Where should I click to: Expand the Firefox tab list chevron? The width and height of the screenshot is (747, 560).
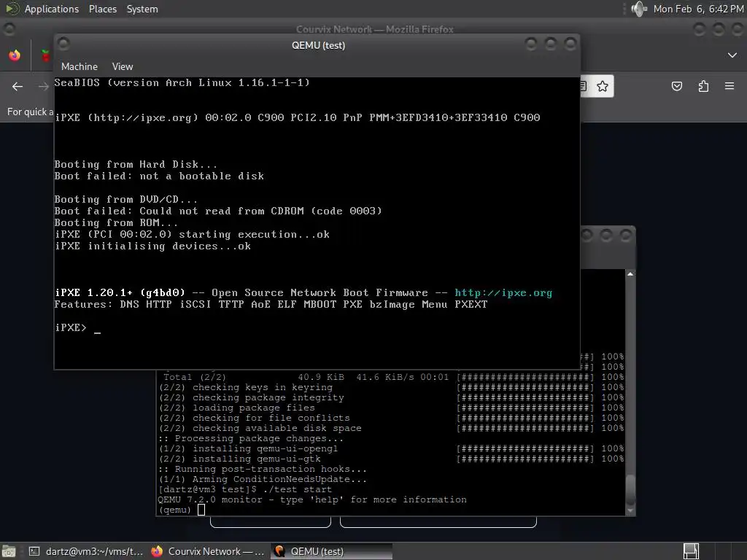point(732,55)
